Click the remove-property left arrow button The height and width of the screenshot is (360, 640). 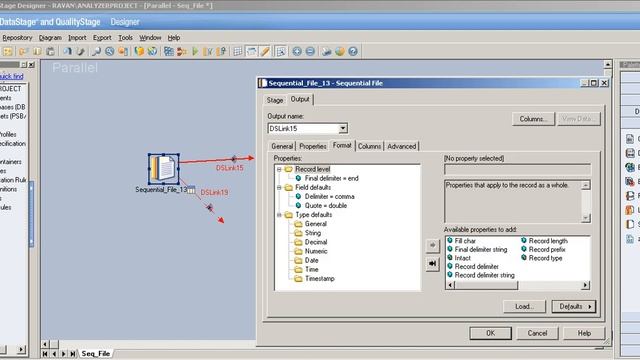(433, 264)
